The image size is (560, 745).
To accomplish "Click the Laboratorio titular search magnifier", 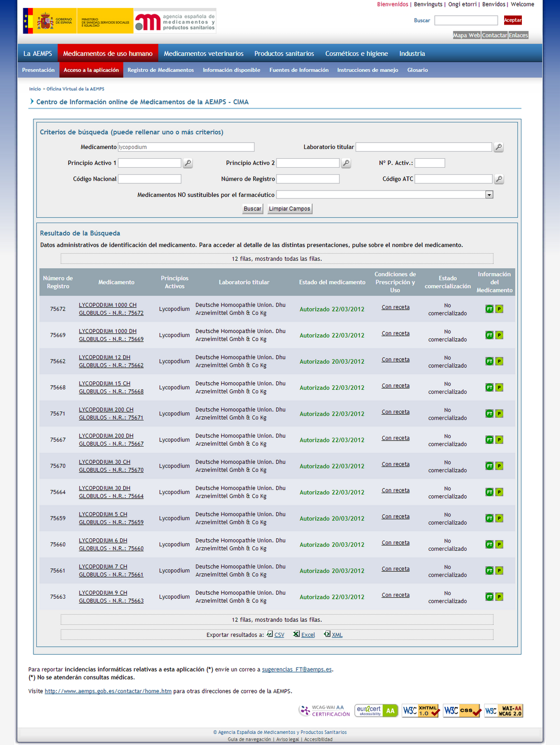I will pyautogui.click(x=498, y=147).
